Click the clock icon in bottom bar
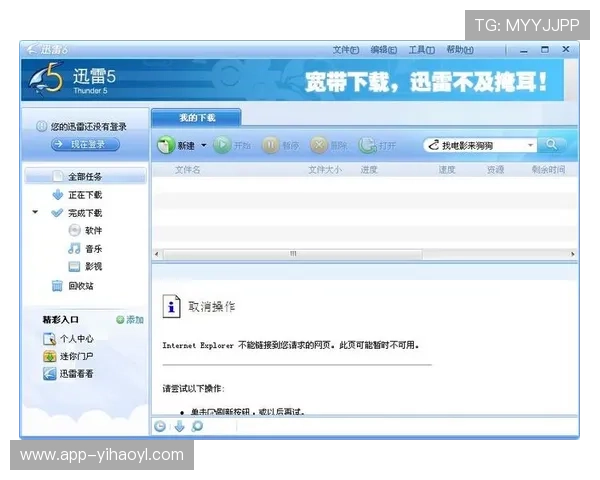This screenshot has width=600, height=480. pyautogui.click(x=160, y=426)
